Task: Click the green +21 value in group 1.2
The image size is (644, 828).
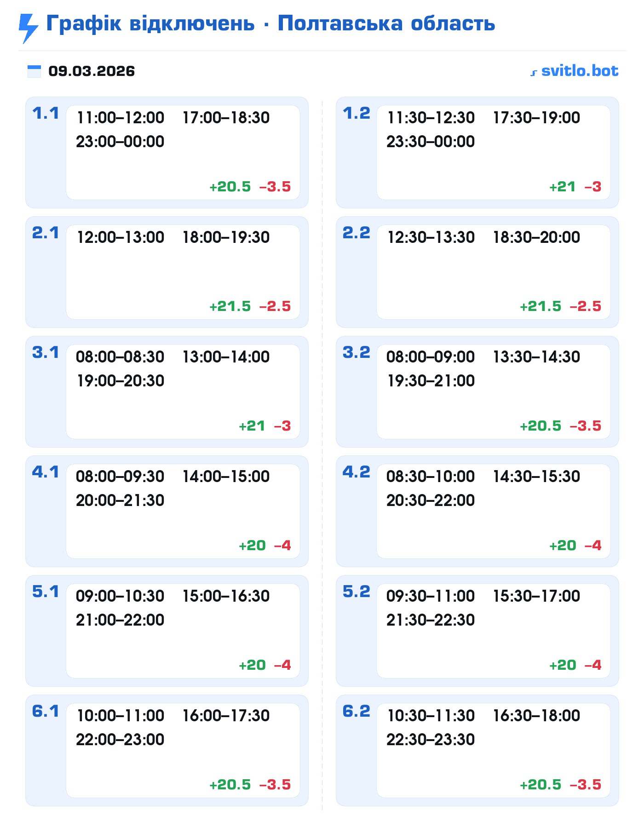Action: (562, 187)
